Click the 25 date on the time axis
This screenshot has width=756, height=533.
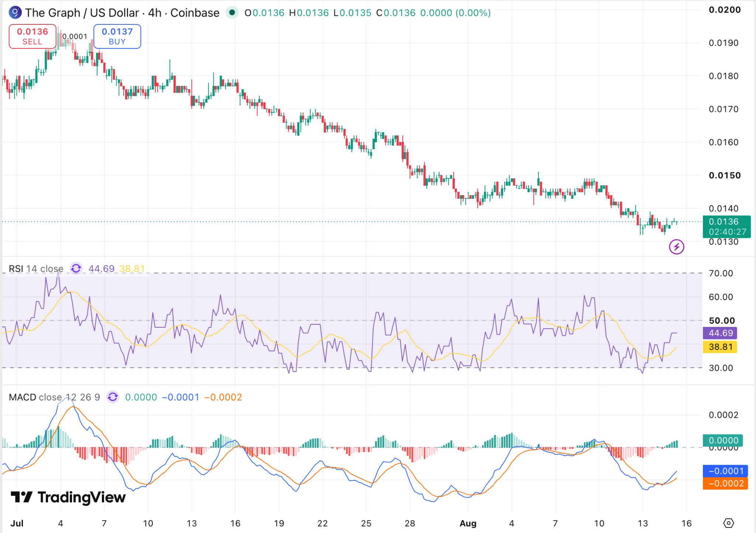[366, 523]
